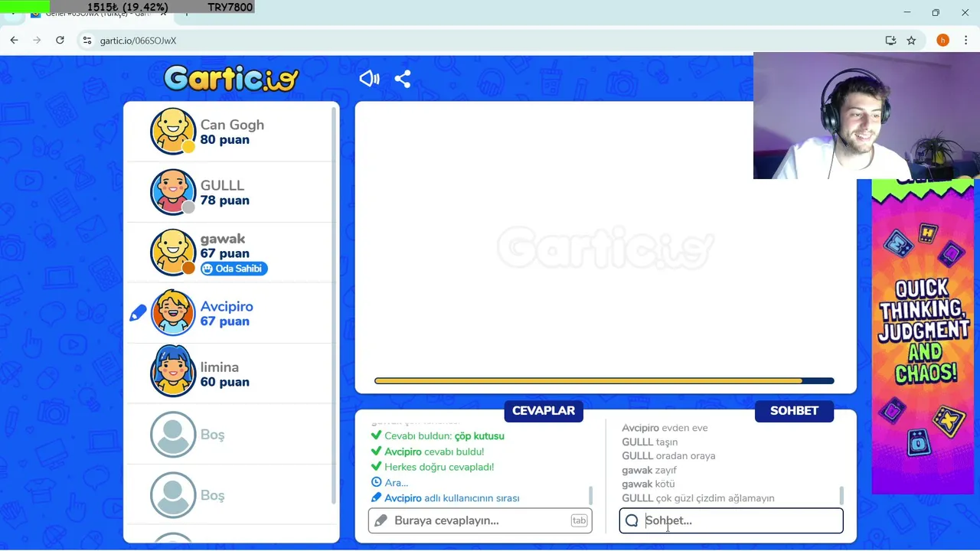
Task: Click Can Gogh's avatar
Action: [173, 132]
